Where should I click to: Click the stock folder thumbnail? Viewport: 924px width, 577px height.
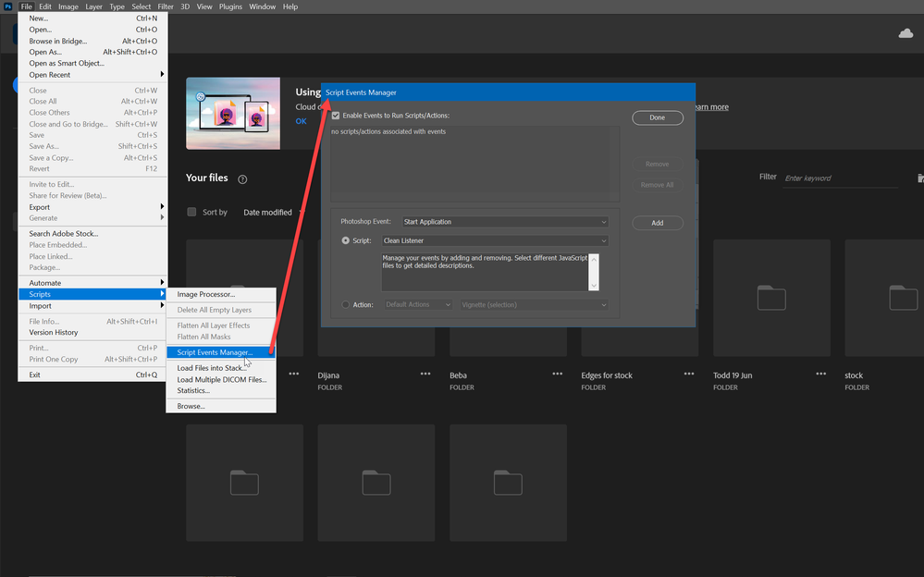coord(884,298)
